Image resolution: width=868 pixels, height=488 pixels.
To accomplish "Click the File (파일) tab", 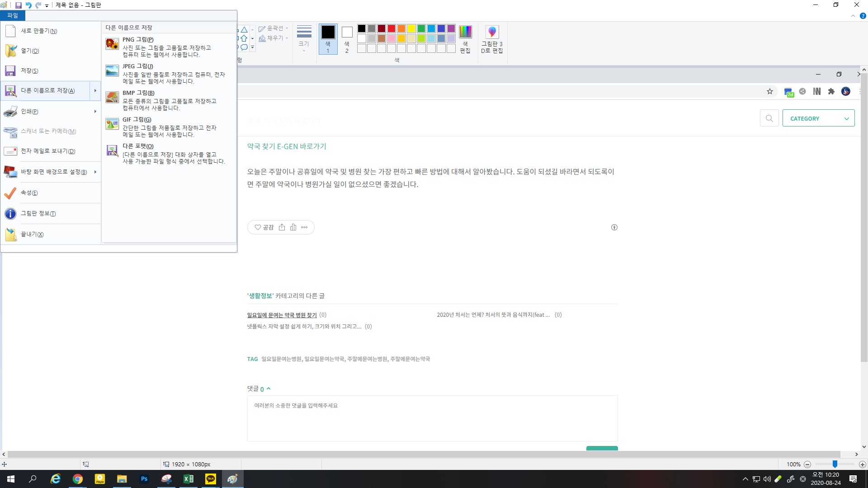I will click(13, 15).
